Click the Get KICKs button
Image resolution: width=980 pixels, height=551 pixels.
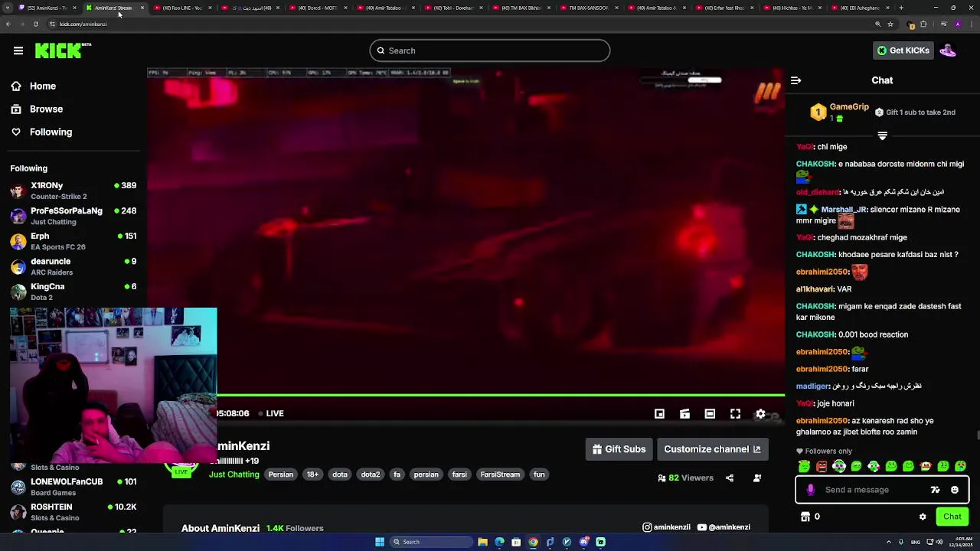(903, 51)
